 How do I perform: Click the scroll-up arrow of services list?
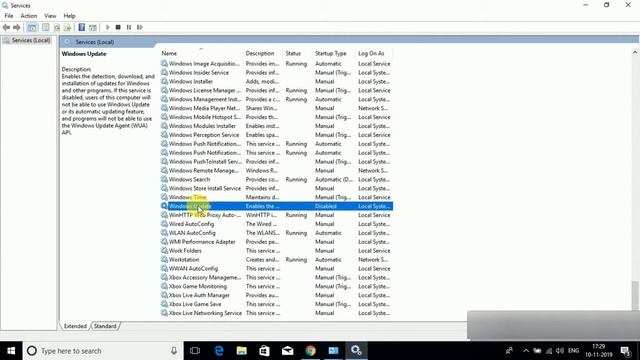pos(635,52)
